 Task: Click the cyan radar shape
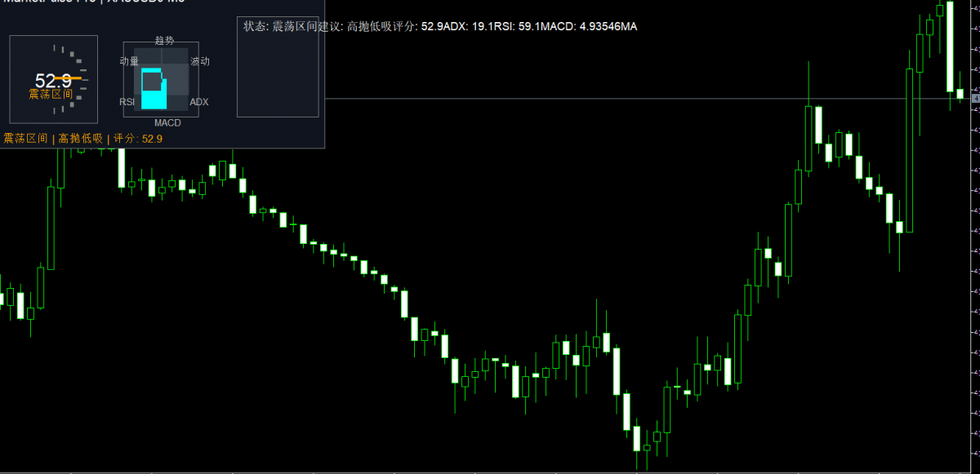(154, 89)
